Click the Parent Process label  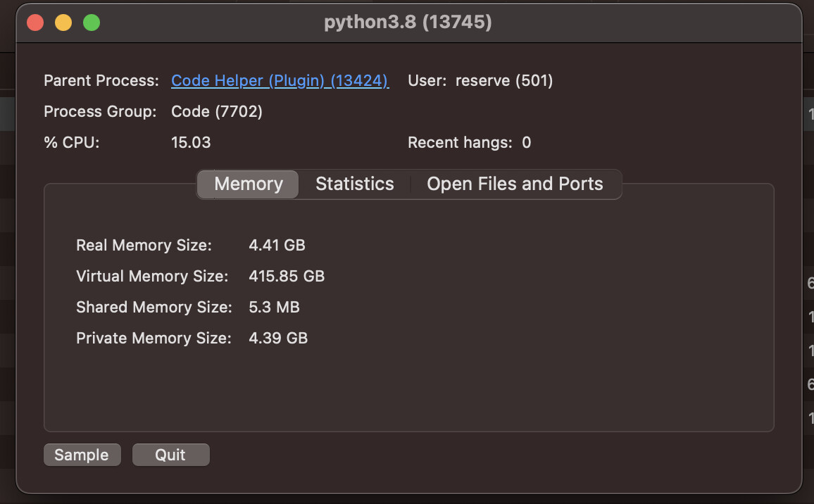pos(101,80)
